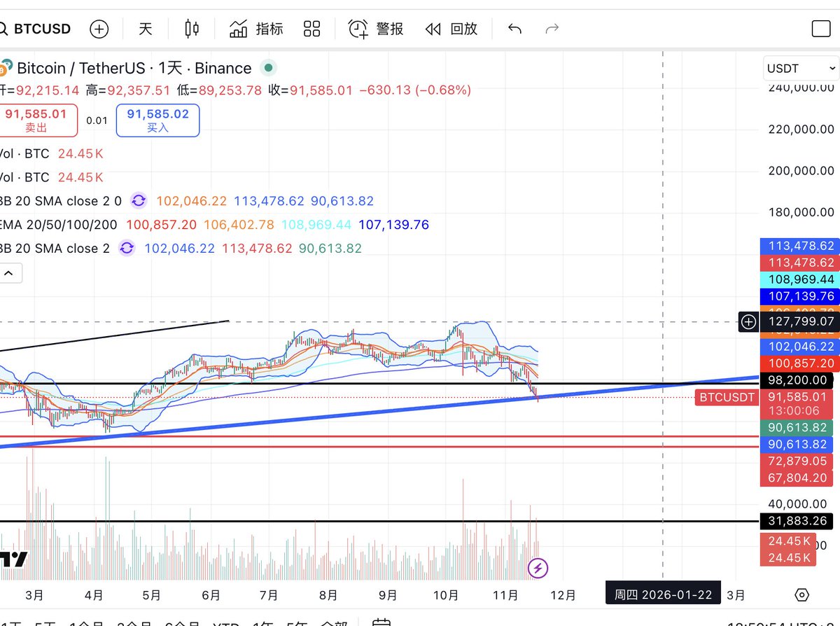Image resolution: width=840 pixels, height=626 pixels.
Task: Click the BTCUSDT last price label
Action: point(727,397)
